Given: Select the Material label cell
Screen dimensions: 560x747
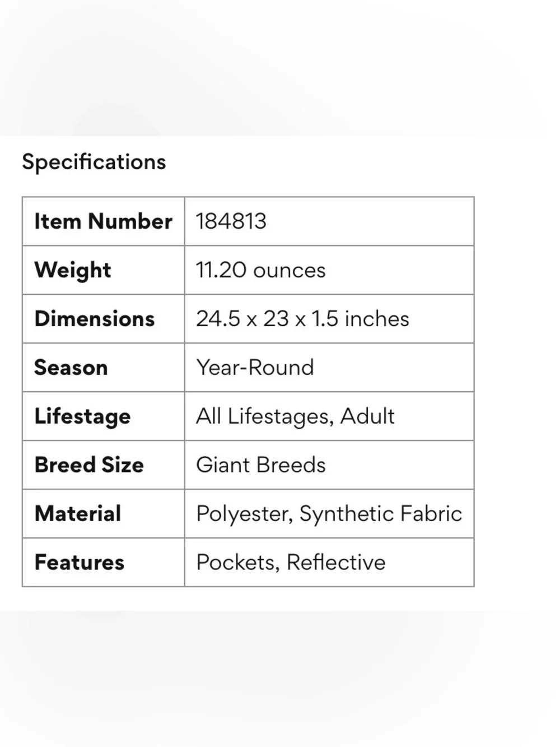Looking at the screenshot, I should 104,514.
